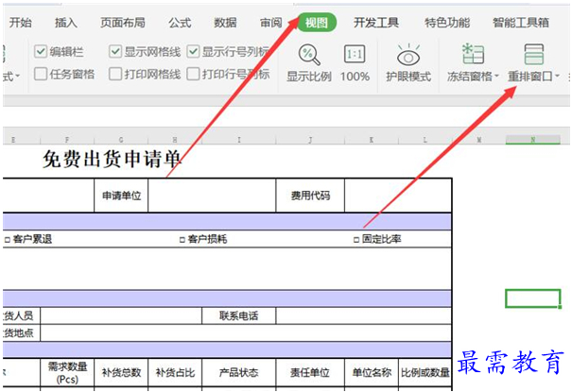Enable the 任务窗格 checkbox
The width and height of the screenshot is (572, 392).
(41, 74)
